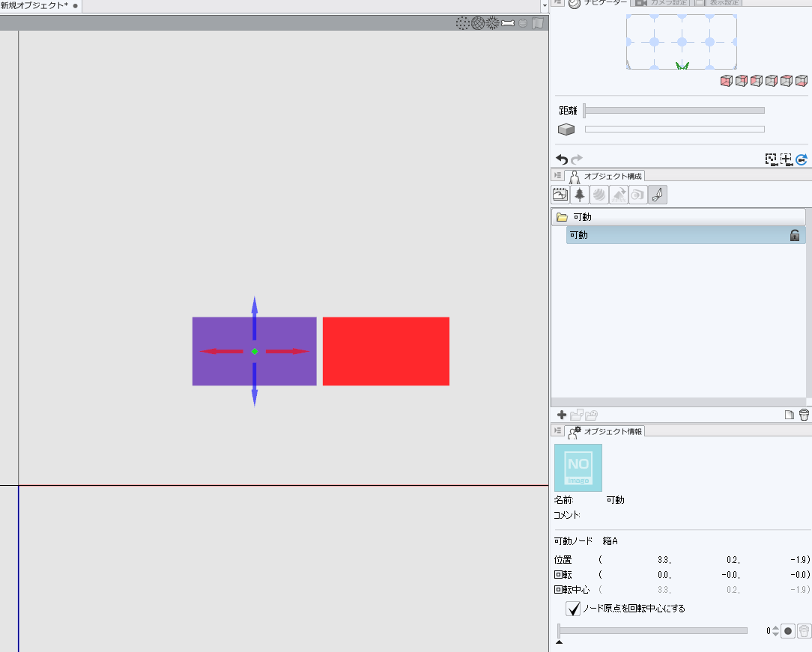Select the camera icon in object configuration toolbar
The image size is (812, 652).
638,195
